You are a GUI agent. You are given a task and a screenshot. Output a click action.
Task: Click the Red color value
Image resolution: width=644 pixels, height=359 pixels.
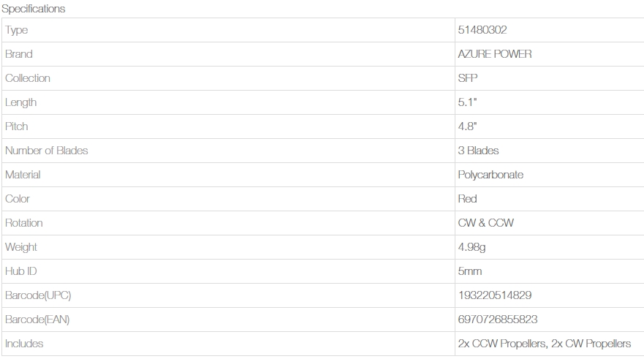tap(468, 199)
